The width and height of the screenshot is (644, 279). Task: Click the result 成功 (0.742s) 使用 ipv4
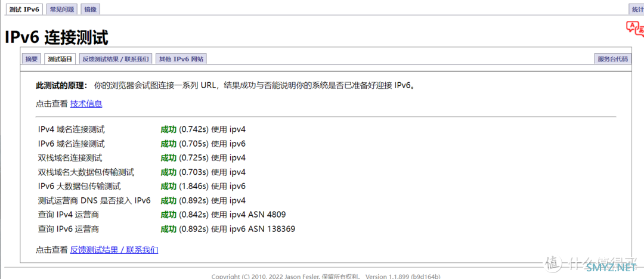point(203,130)
